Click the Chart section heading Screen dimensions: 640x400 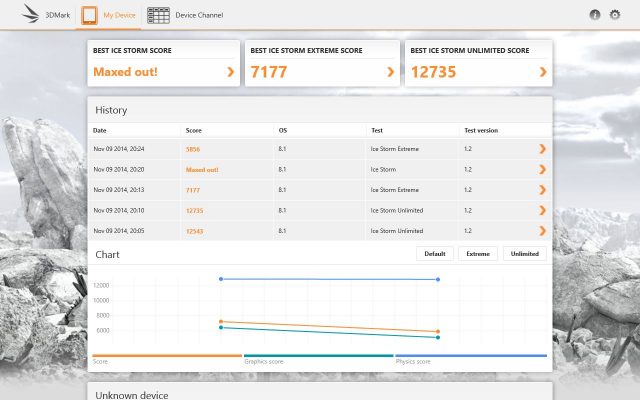107,255
